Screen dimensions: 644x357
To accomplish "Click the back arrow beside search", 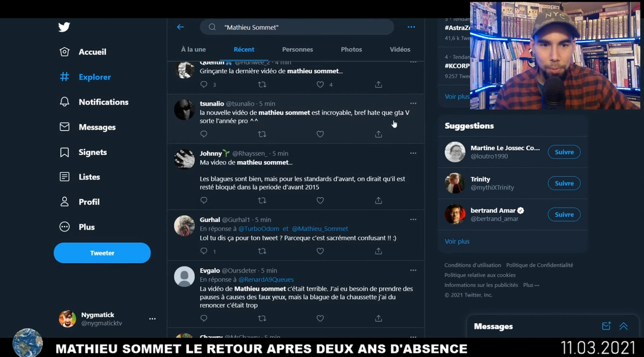I will [x=180, y=27].
